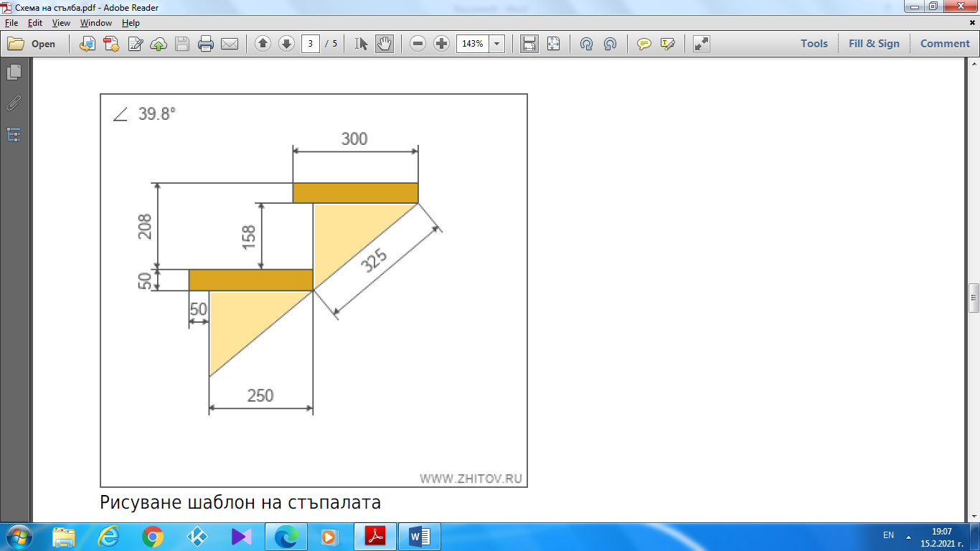Viewport: 980px width, 551px height.
Task: Open the Window menu
Action: [x=95, y=23]
